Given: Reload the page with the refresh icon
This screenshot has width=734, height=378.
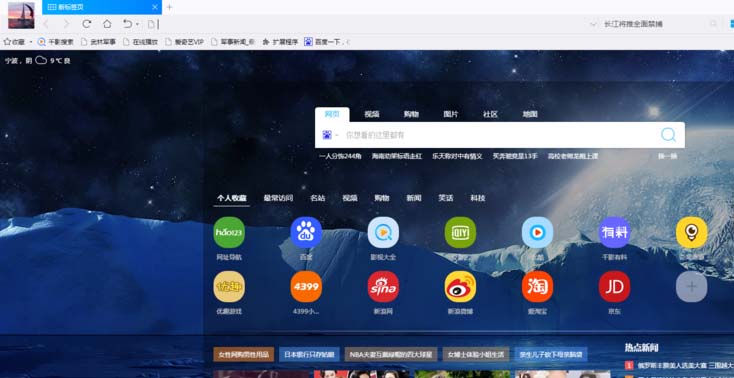Looking at the screenshot, I should pos(87,24).
